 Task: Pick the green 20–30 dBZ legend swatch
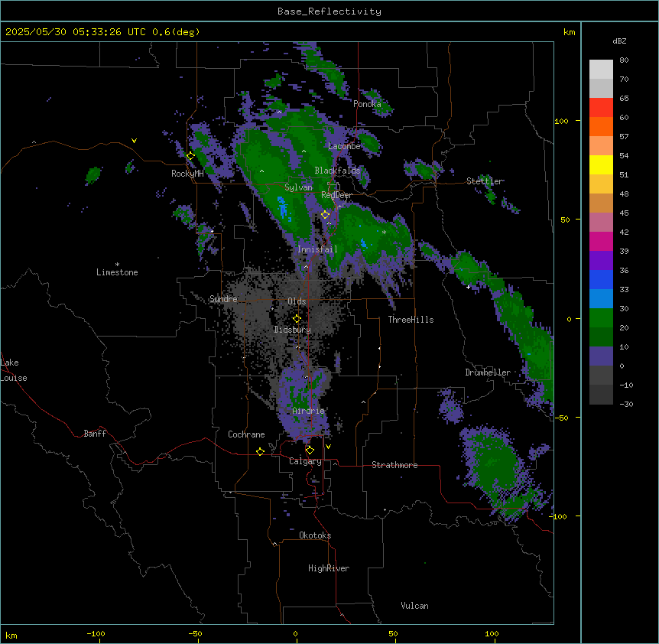[601, 318]
